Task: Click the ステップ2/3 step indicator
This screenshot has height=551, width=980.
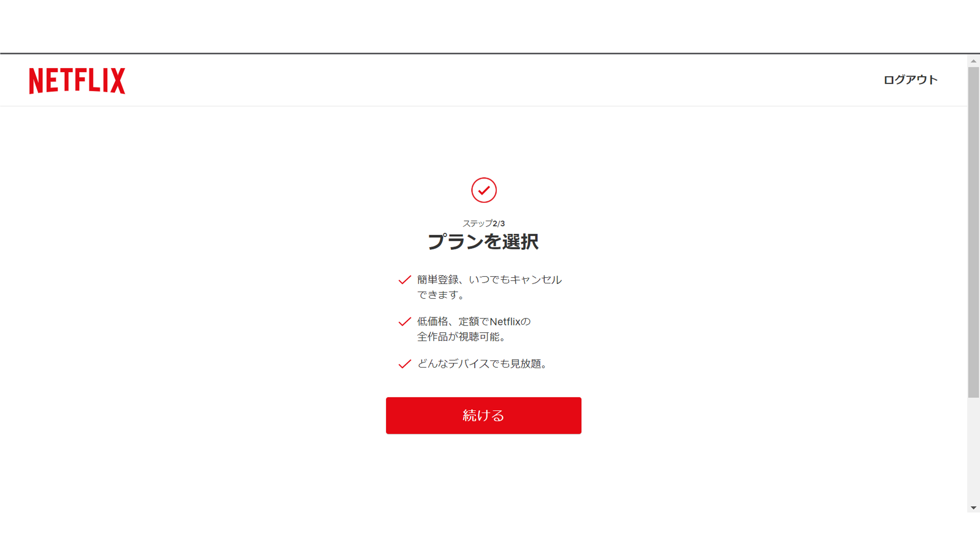Action: 484,224
